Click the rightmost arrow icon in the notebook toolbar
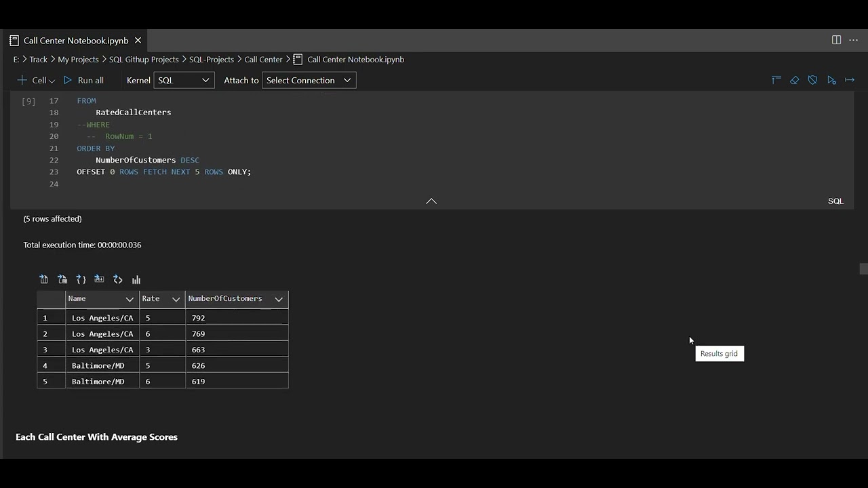Screen dimensions: 868x488 pos(850,80)
